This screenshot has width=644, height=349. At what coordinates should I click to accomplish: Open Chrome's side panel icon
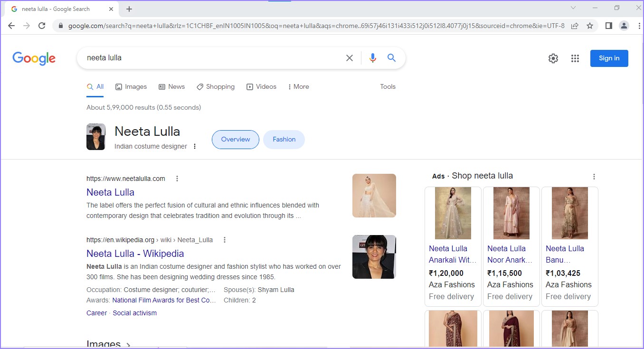pos(608,26)
